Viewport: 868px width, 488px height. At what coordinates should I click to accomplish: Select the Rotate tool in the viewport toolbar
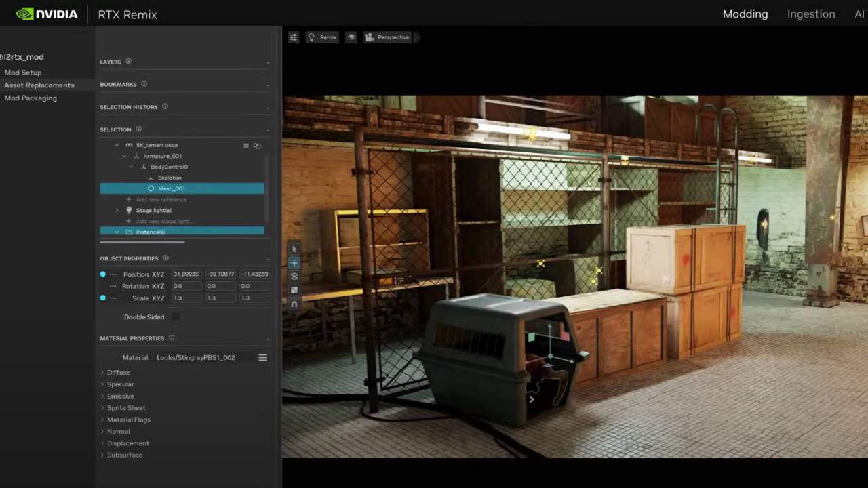294,276
